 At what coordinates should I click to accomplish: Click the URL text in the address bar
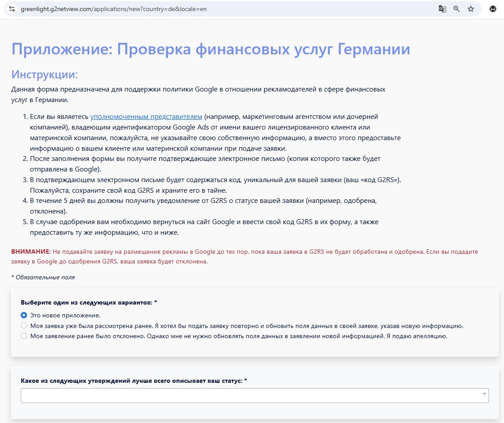(114, 9)
